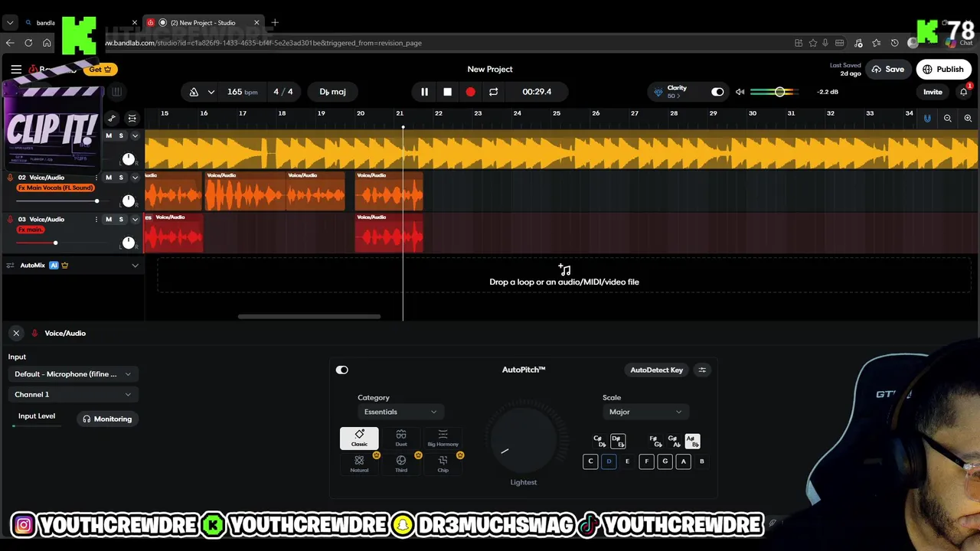980x551 pixels.
Task: Open AutoPitch advanced settings sliders icon
Action: [702, 370]
